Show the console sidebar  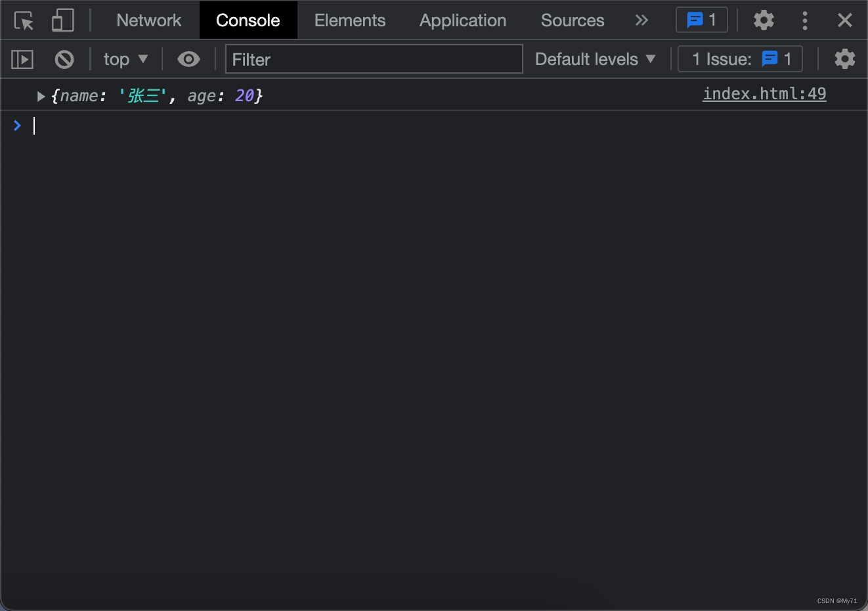point(22,60)
